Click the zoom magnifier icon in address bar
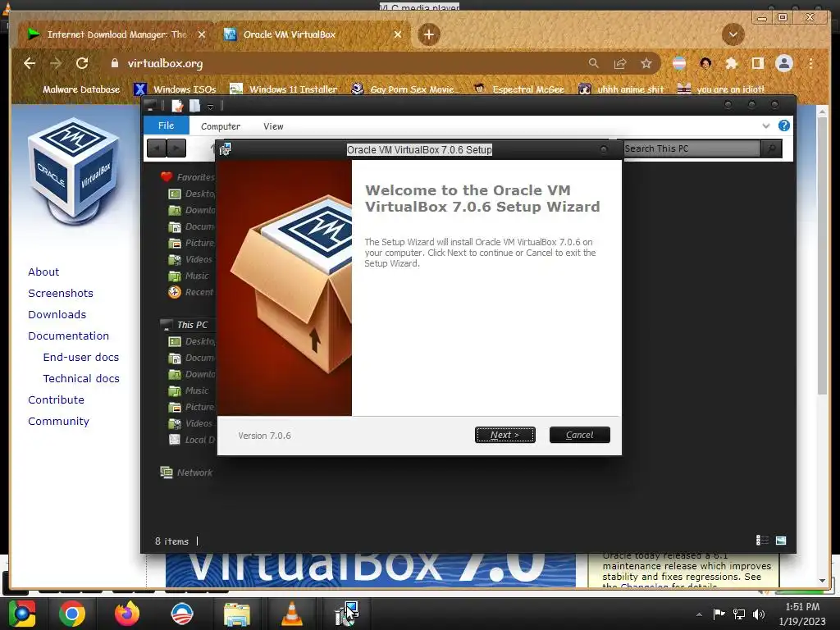 594,63
